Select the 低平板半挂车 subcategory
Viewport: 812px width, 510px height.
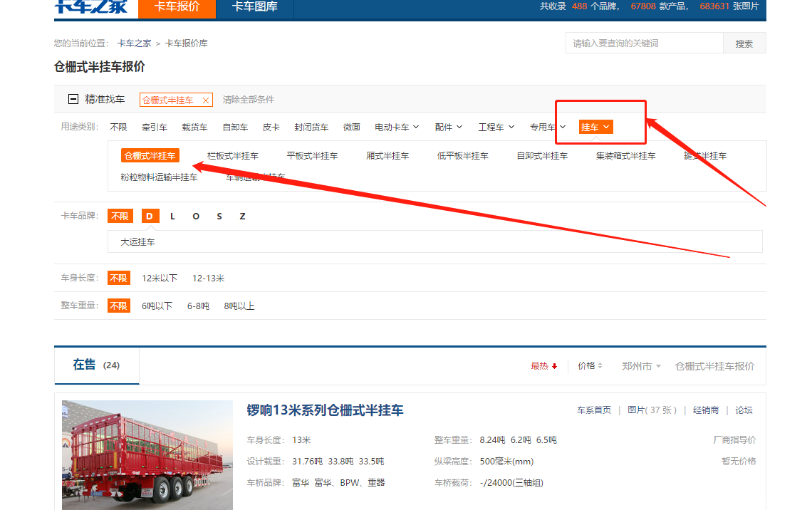(x=462, y=156)
